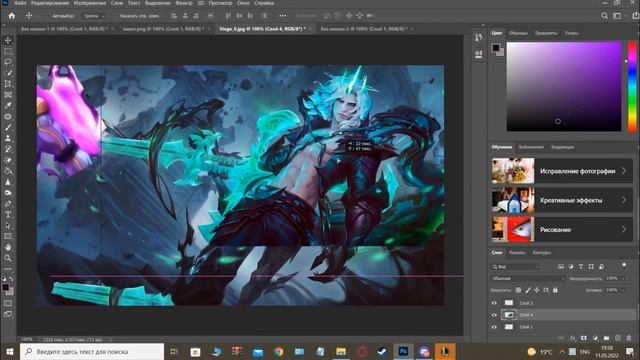Viewport: 640px width, 360px height.
Task: Create a new layer group folder
Action: (607, 338)
